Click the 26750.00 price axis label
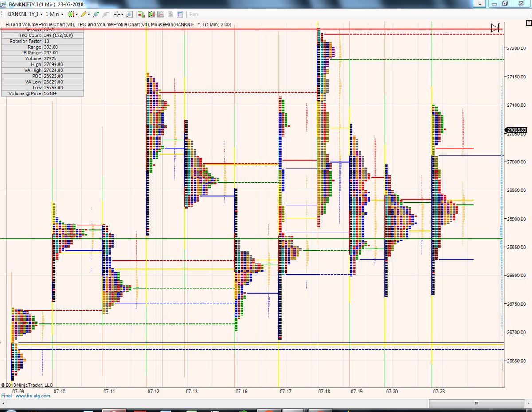 [516, 303]
